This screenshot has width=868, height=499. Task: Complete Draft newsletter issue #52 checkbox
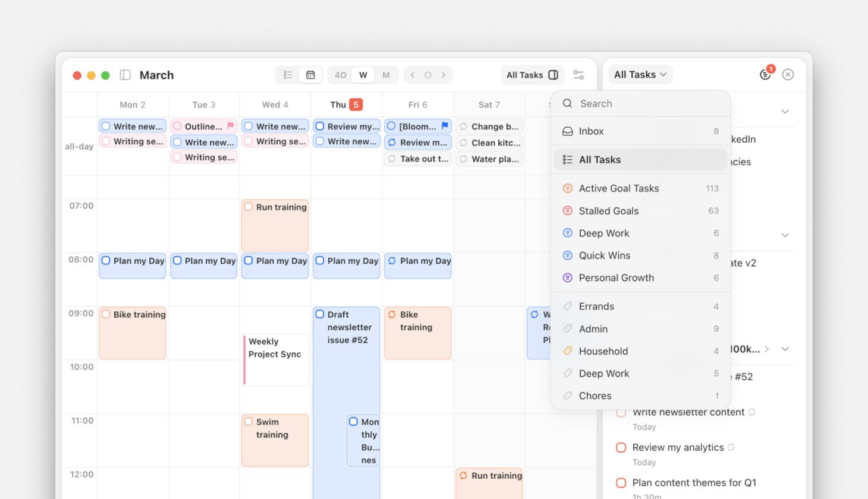coord(320,314)
